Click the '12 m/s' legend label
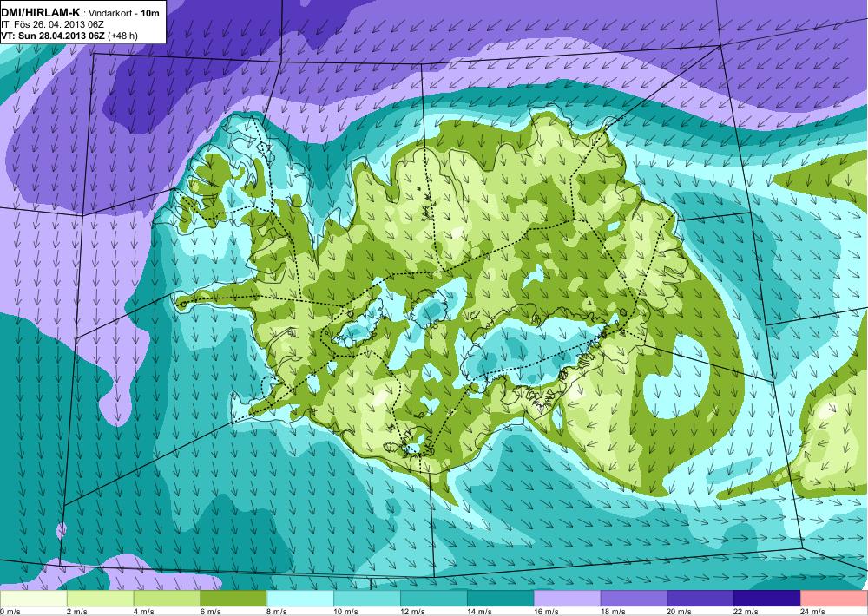 pyautogui.click(x=413, y=612)
